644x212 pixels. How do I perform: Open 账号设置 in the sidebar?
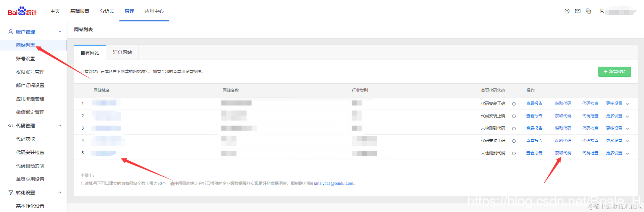(25, 59)
